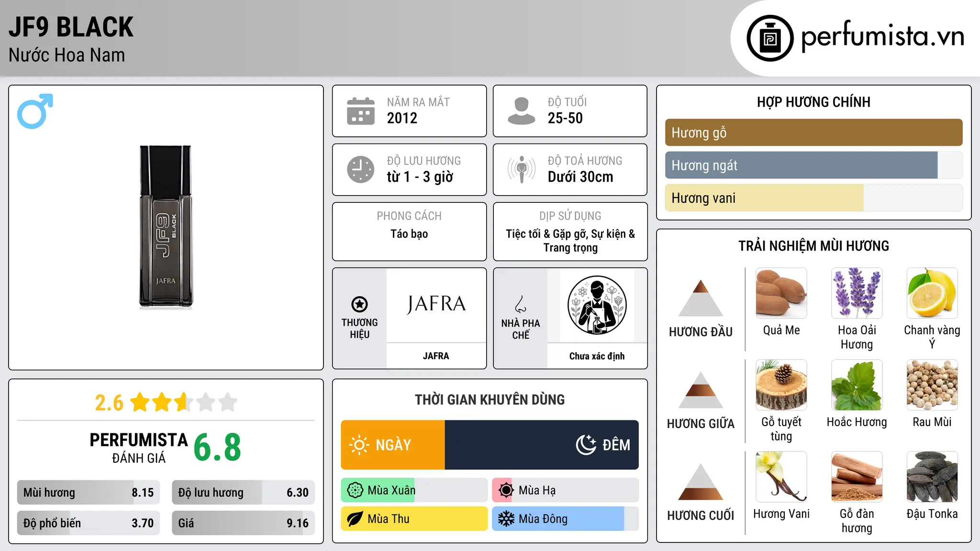Click the Mùa Hạ season bar

tap(566, 490)
